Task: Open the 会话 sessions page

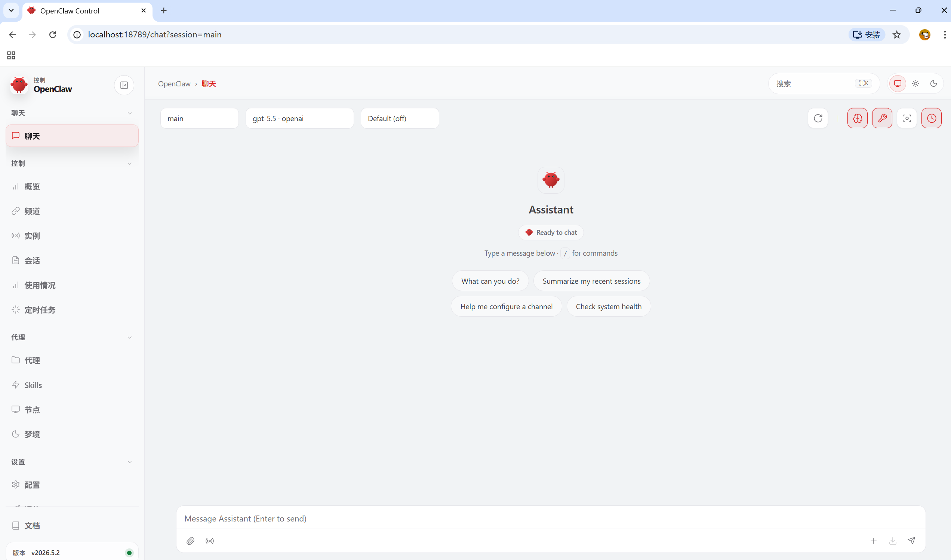Action: (72, 261)
